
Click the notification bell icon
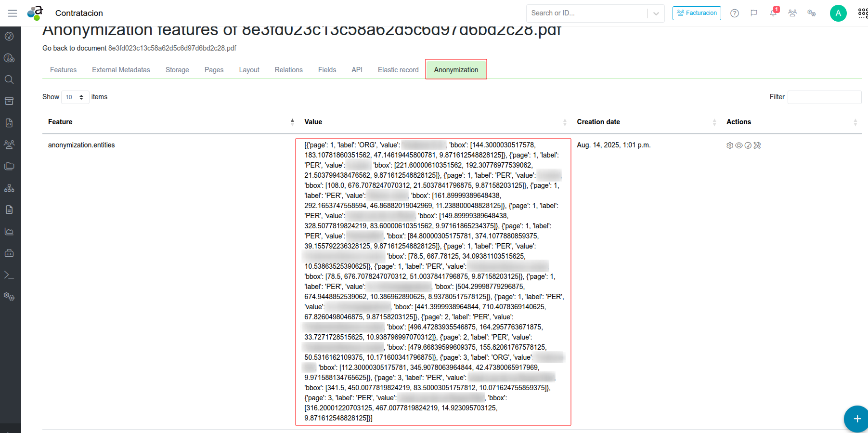(x=773, y=13)
